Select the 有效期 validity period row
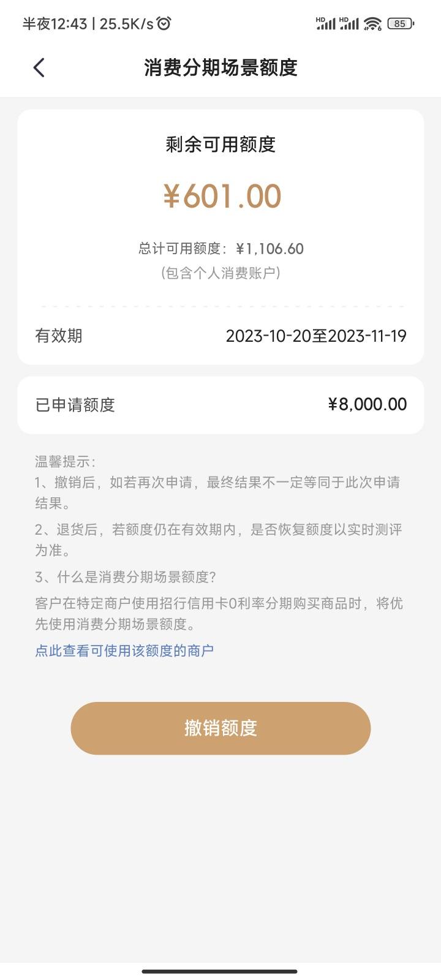Screen dimensions: 441x980 221,336
